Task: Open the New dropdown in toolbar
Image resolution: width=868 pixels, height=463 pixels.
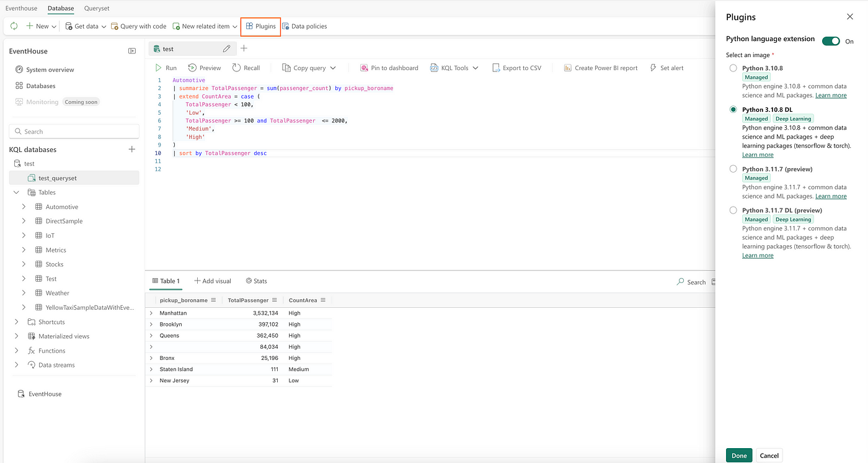Action: [41, 26]
